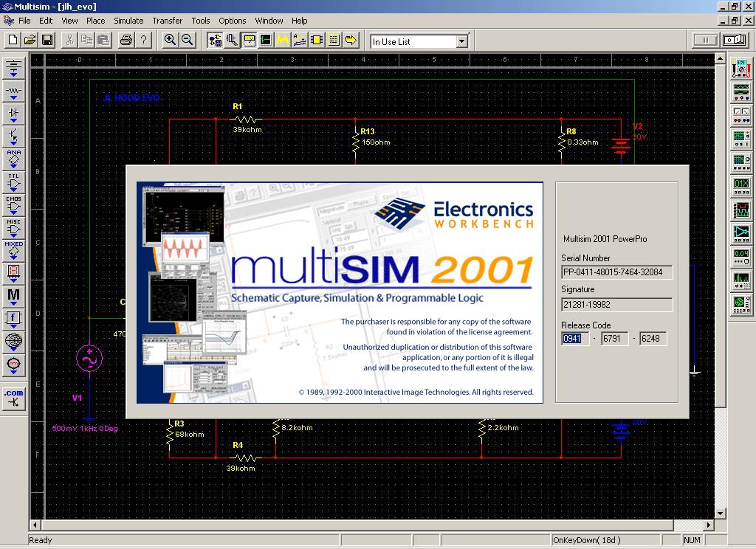
Task: Click the Simulate design bar button
Action: click(x=266, y=40)
